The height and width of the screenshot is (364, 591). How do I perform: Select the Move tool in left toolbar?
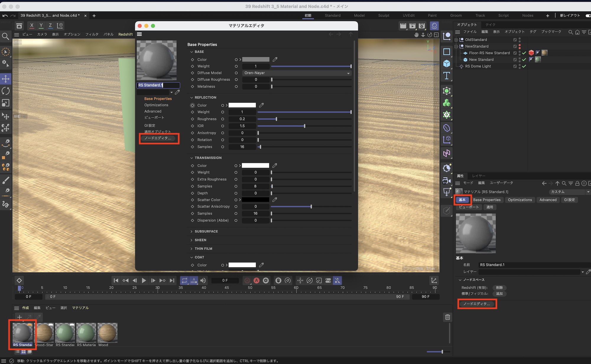pos(6,79)
